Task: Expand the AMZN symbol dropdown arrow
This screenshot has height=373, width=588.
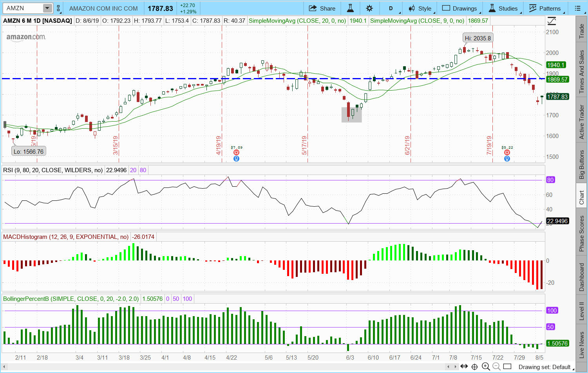Action: 47,8
